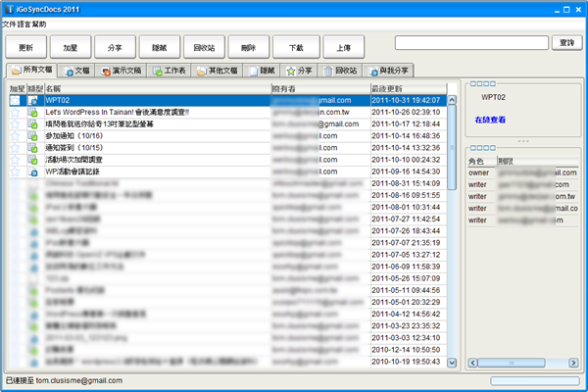Focus the search text field
The width and height of the screenshot is (588, 392).
pos(471,43)
